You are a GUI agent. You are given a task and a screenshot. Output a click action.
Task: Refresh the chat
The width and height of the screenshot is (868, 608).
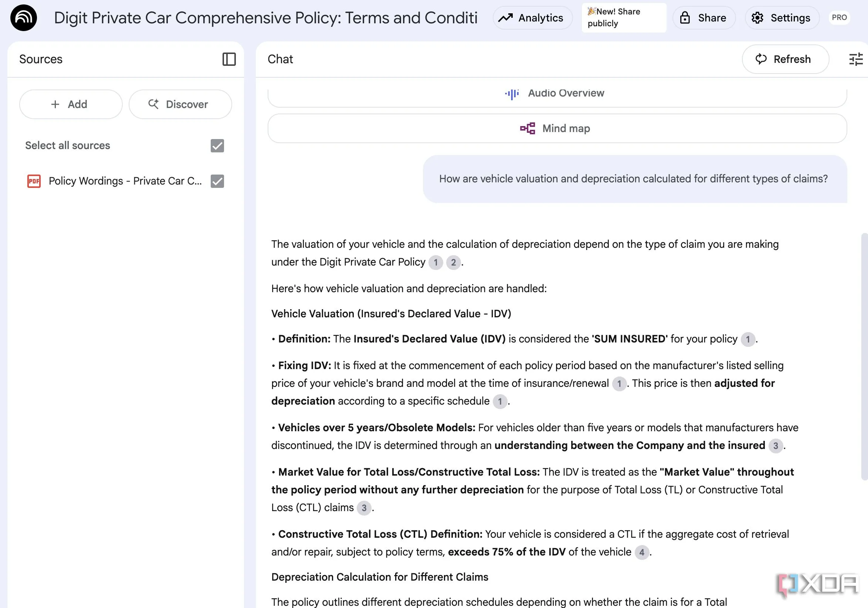785,60
